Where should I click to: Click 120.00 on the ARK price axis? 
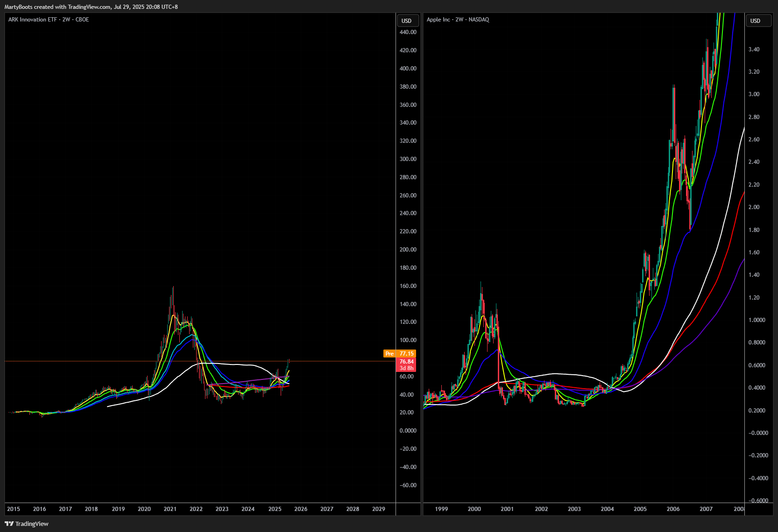(x=408, y=322)
